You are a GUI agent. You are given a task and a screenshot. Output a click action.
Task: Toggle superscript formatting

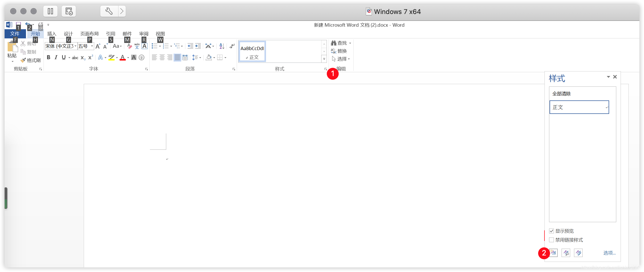91,57
